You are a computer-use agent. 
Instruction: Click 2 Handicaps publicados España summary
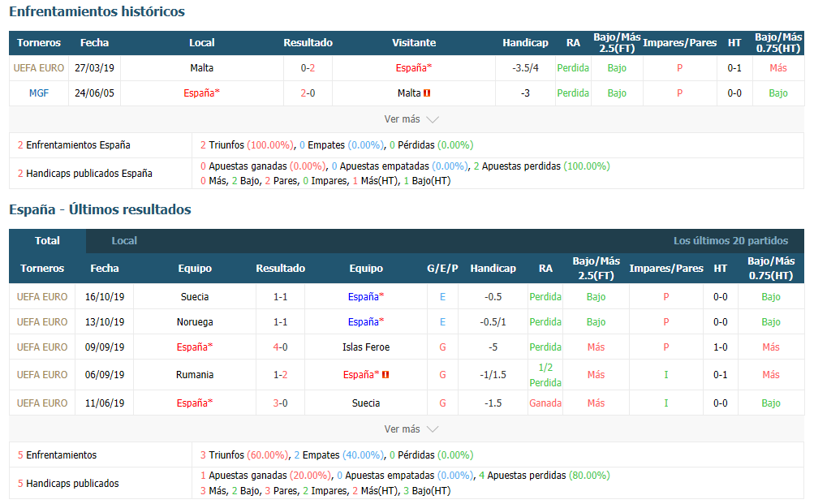pyautogui.click(x=85, y=174)
